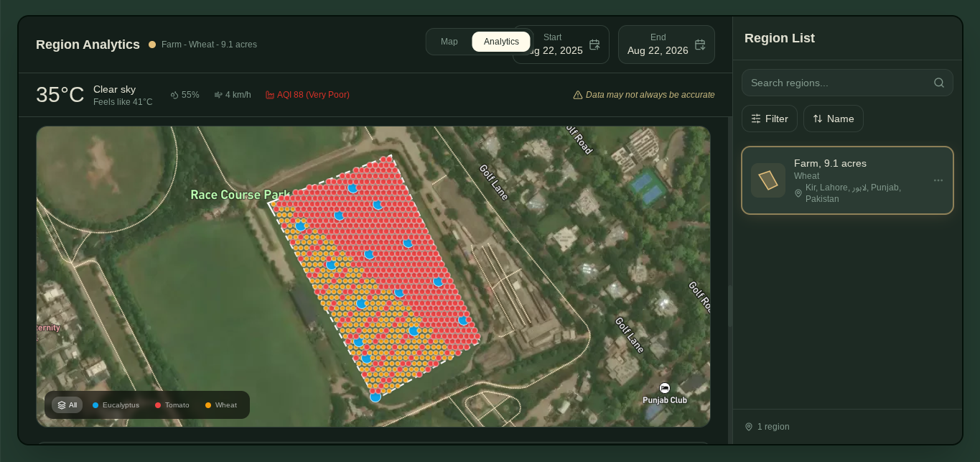Click the Race Course Park map label
The image size is (980, 462).
[240, 195]
